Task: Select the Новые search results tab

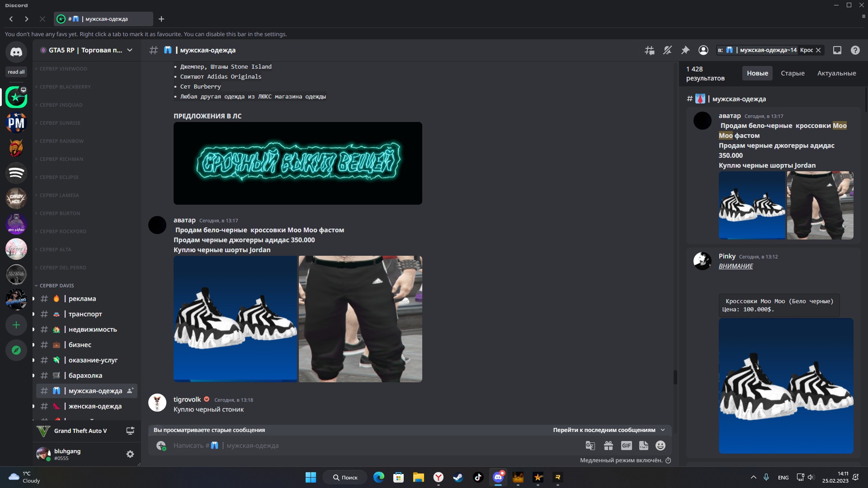Action: [x=757, y=73]
